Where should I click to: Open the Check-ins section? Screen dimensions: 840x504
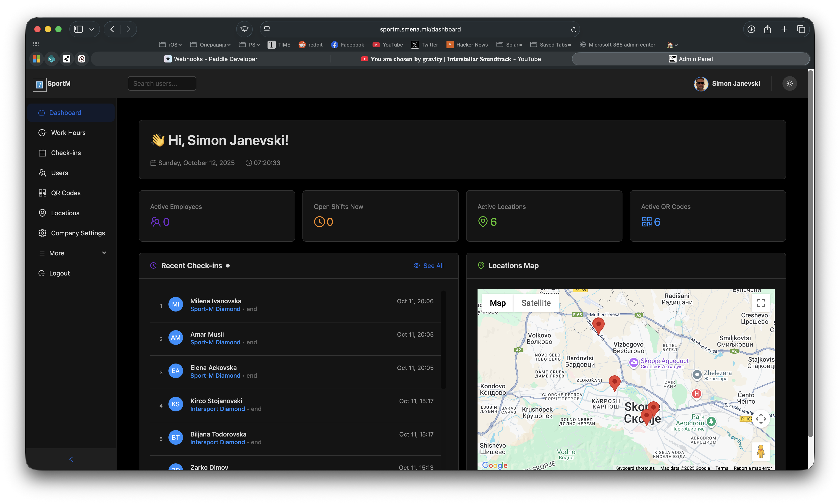click(42, 153)
